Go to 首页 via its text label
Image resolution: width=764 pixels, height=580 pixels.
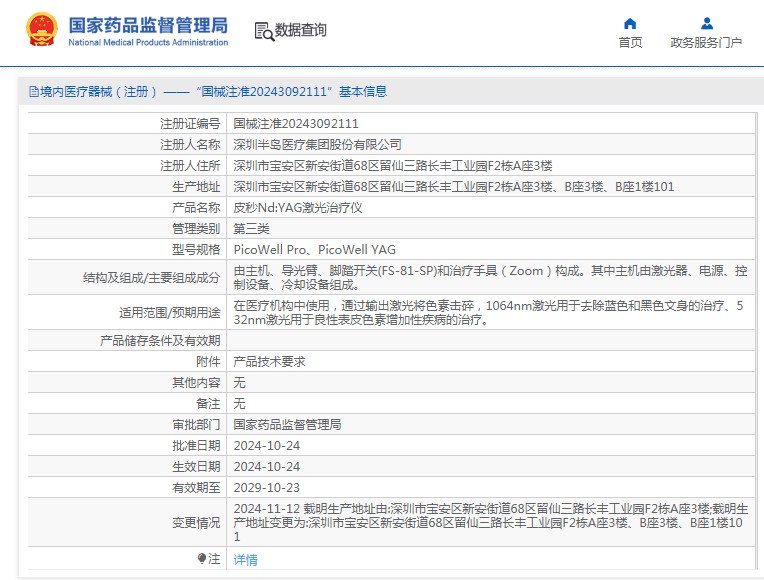(x=630, y=43)
